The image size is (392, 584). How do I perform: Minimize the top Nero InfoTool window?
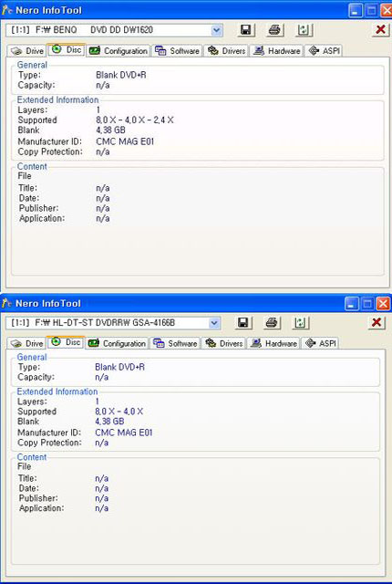tap(356, 10)
